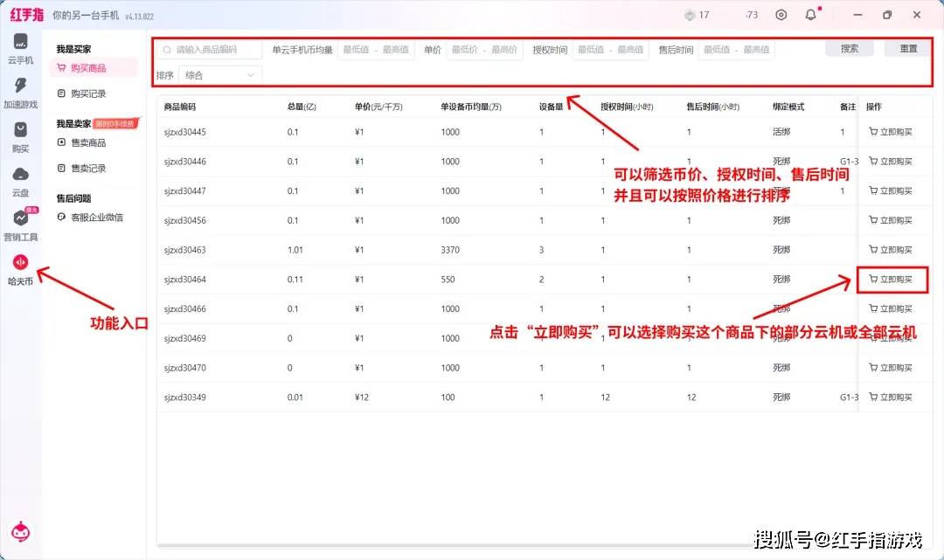This screenshot has height=560, width=944.
Task: Open the 排序 综合 sort dropdown
Action: point(219,75)
